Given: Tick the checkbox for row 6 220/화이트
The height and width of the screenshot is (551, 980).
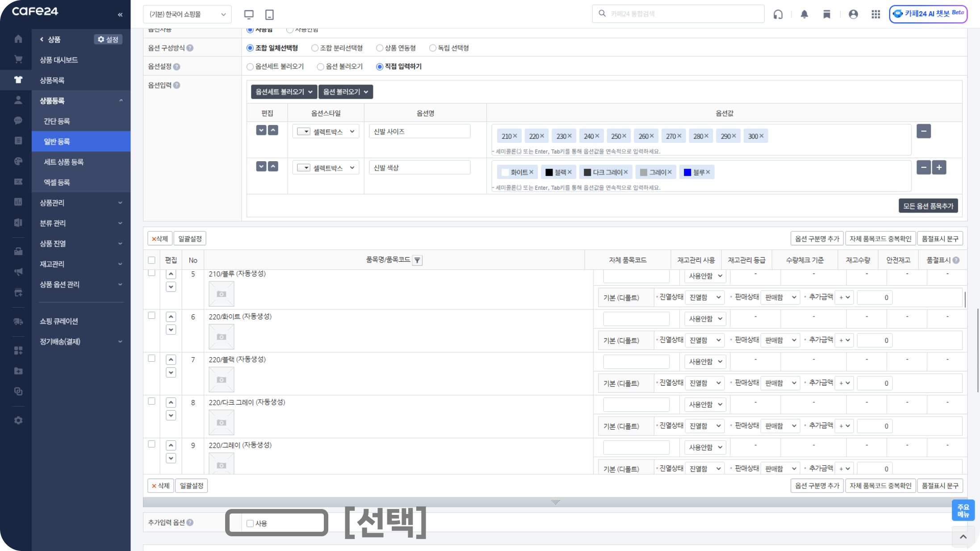Looking at the screenshot, I should click(151, 316).
